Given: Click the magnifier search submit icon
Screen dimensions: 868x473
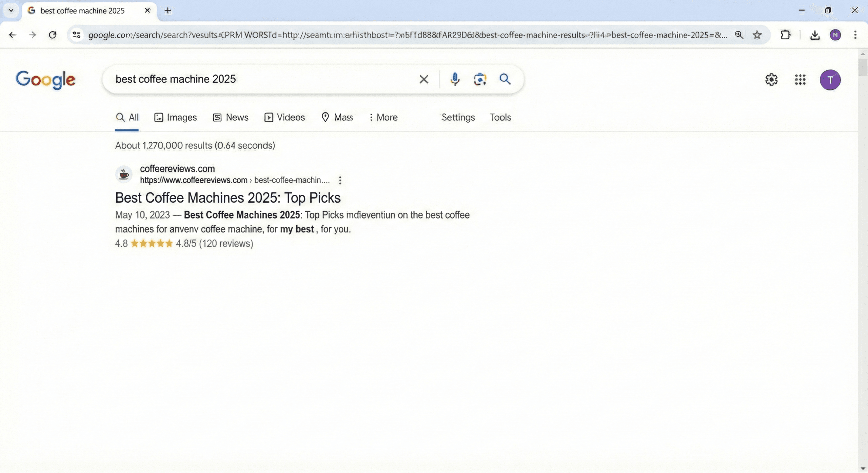Looking at the screenshot, I should click(x=505, y=79).
